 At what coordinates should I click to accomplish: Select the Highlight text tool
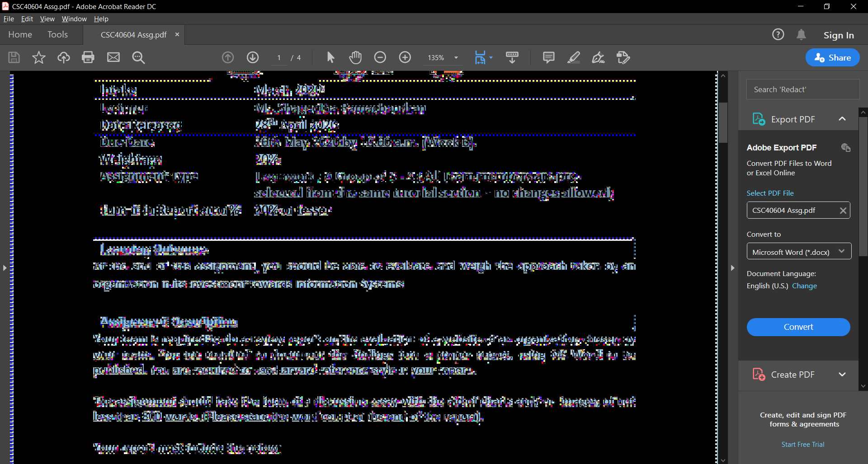(573, 57)
